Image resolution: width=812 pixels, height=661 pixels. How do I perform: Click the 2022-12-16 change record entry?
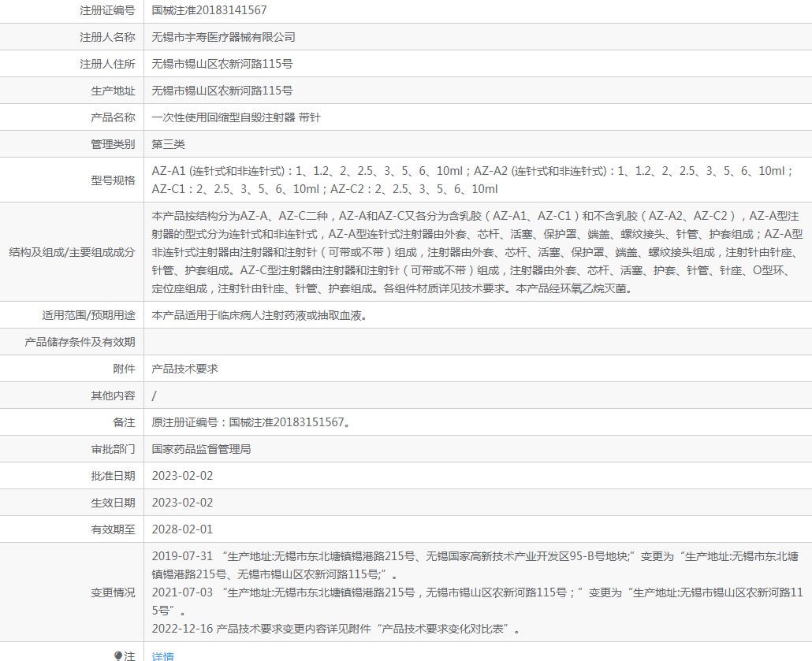click(336, 629)
